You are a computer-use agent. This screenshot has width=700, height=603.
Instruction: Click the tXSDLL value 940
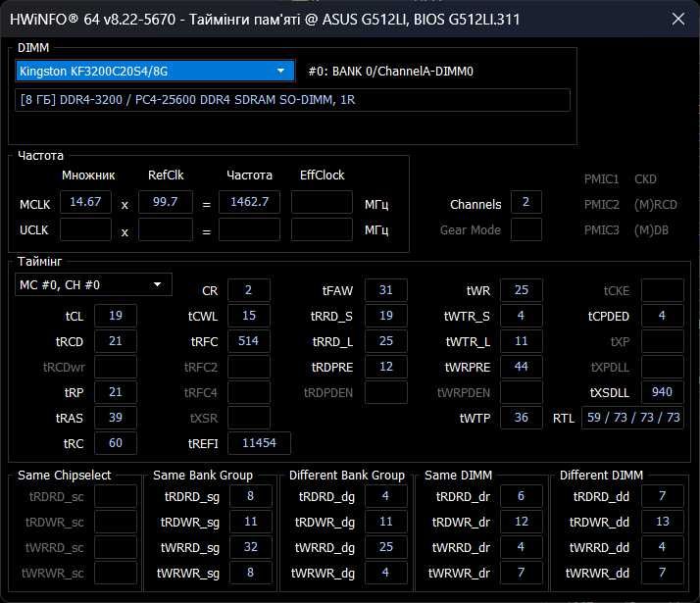(663, 392)
